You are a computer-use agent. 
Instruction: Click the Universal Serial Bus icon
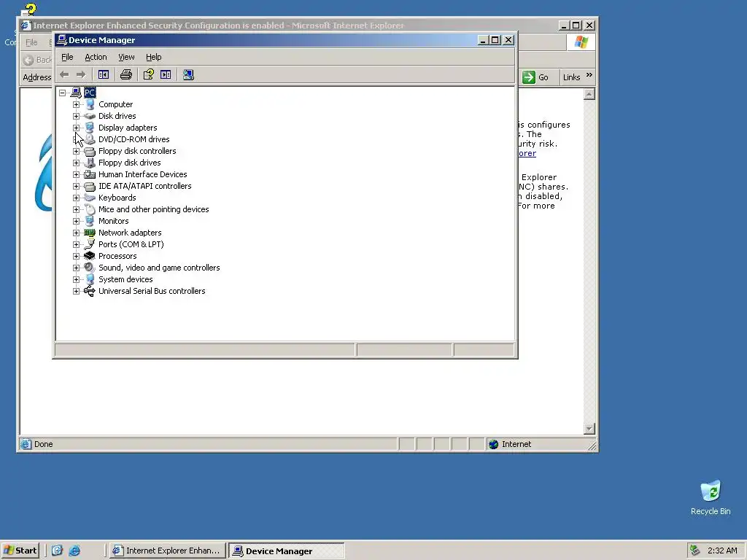[90, 291]
